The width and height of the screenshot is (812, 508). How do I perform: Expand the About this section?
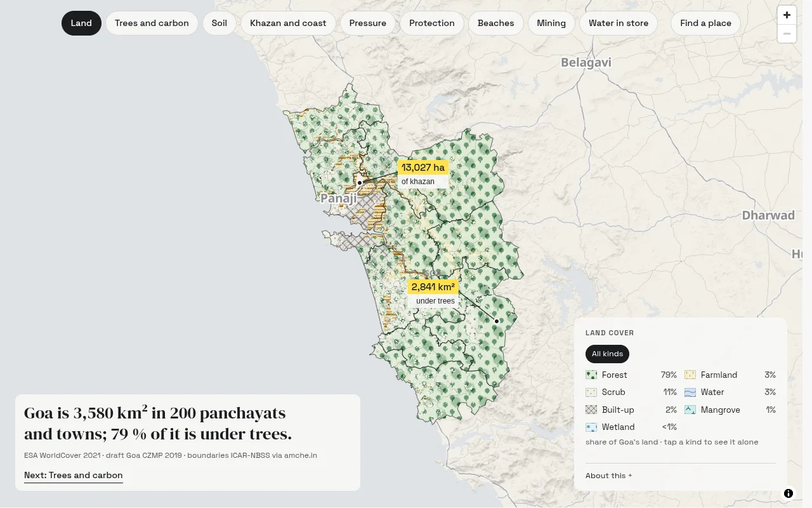point(609,476)
